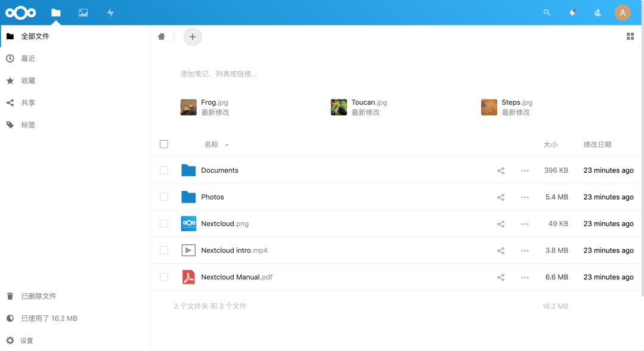
Task: Open the search magnifier
Action: (547, 13)
